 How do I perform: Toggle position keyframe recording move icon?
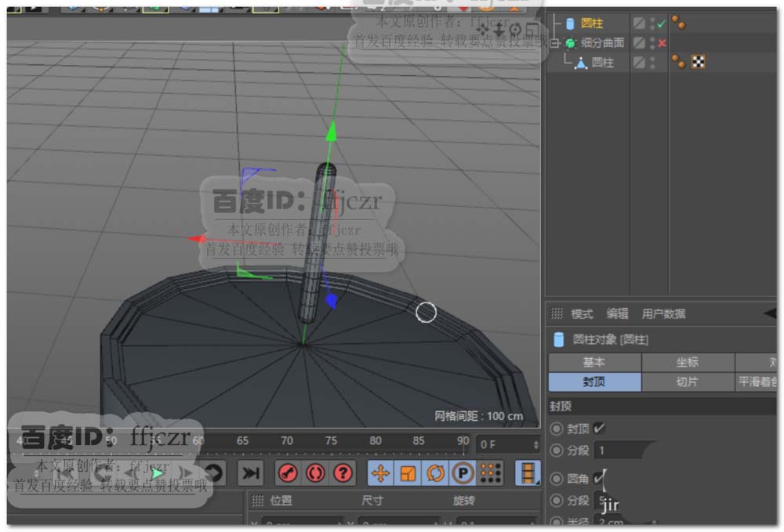(x=380, y=473)
